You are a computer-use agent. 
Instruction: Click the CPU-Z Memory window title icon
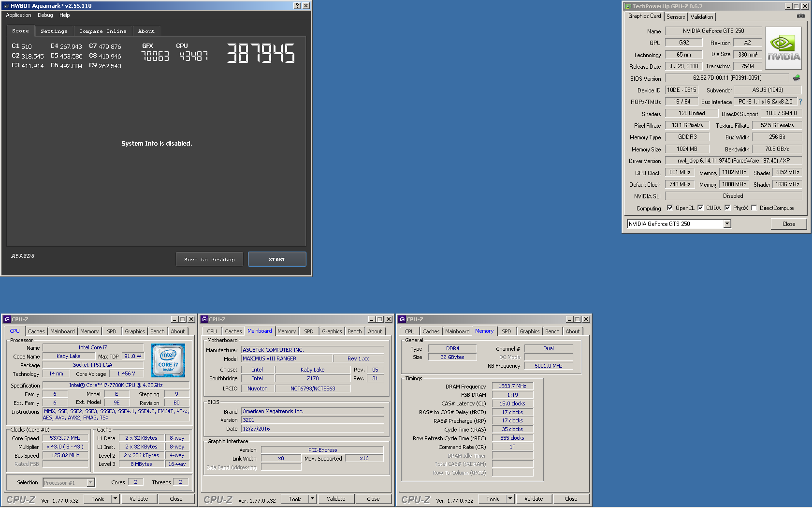point(402,319)
